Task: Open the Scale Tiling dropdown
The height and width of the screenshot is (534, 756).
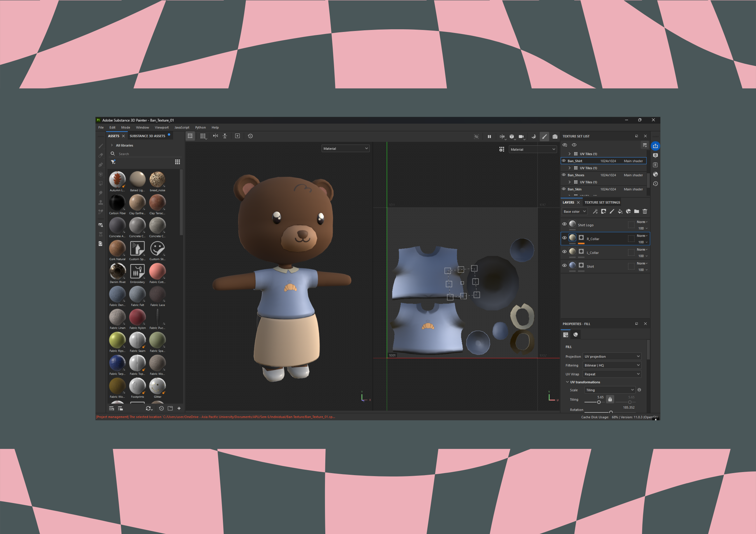Action: point(610,390)
